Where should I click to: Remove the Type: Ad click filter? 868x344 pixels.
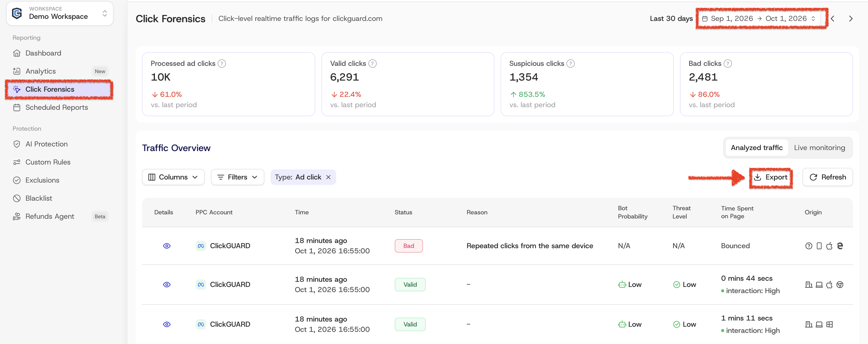pyautogui.click(x=328, y=177)
